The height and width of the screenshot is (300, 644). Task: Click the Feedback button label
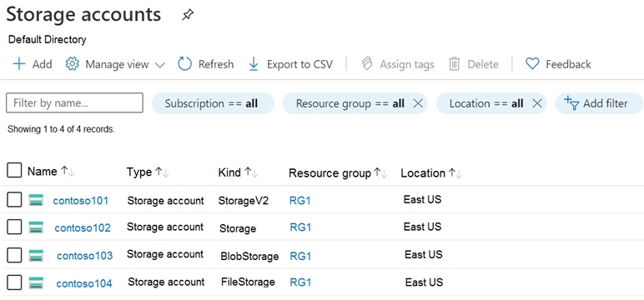click(568, 64)
